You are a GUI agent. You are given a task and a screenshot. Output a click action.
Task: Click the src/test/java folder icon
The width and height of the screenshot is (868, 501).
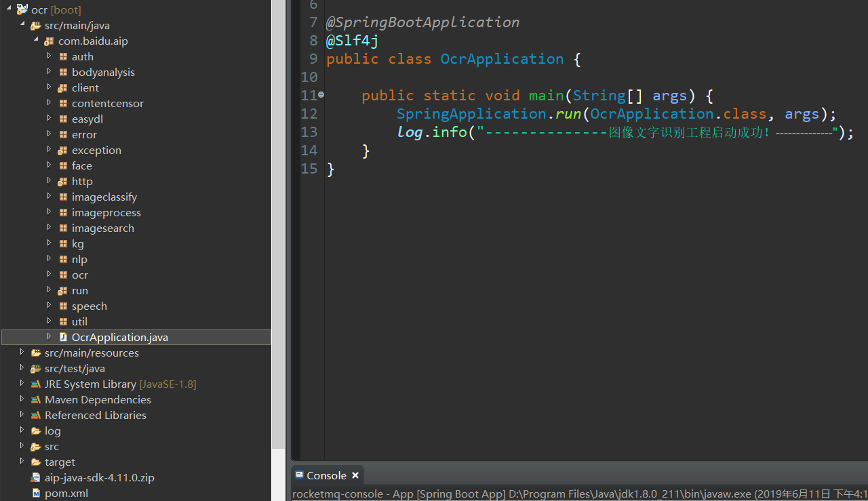tap(35, 369)
